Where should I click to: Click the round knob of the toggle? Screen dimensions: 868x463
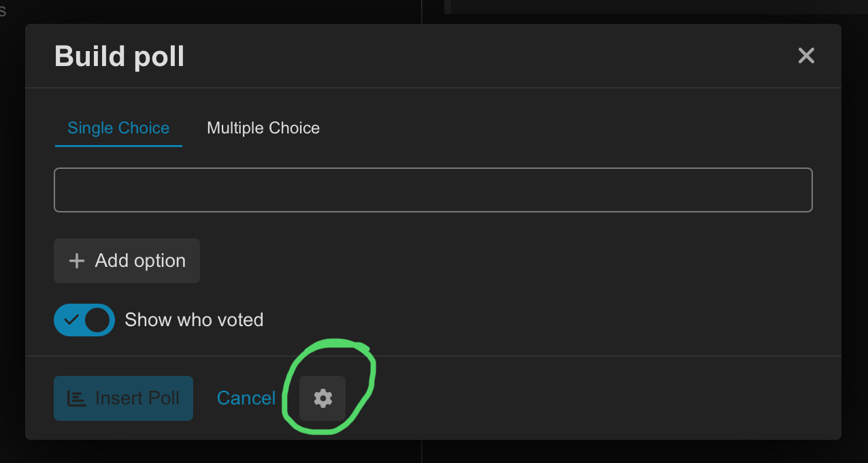(x=98, y=320)
